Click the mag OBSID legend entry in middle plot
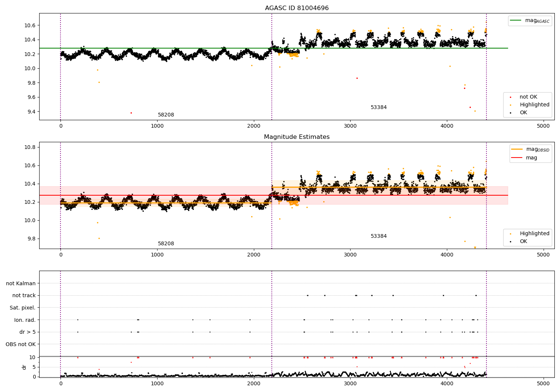 click(531, 149)
